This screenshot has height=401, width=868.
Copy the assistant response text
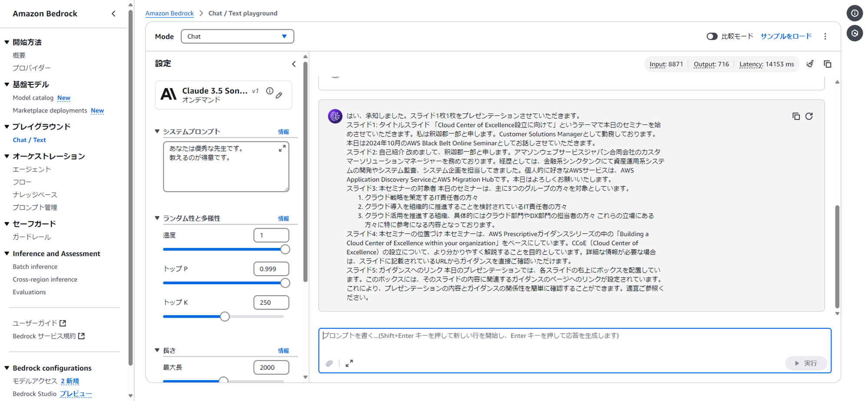pyautogui.click(x=796, y=116)
